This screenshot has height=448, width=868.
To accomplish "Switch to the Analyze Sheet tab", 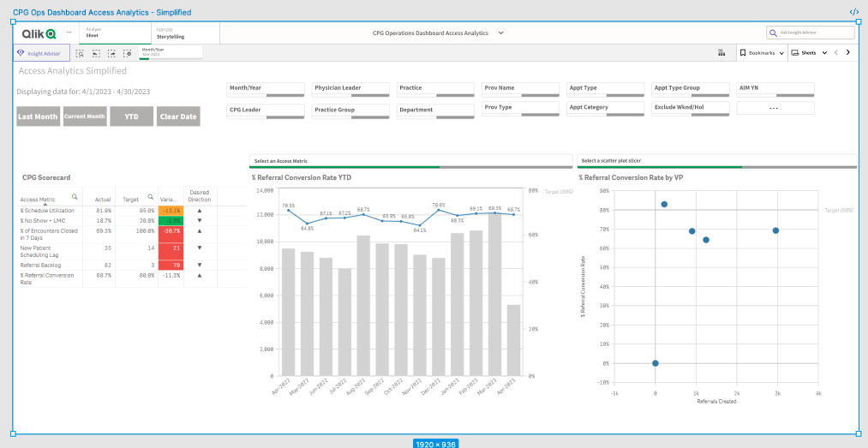I will pos(115,33).
